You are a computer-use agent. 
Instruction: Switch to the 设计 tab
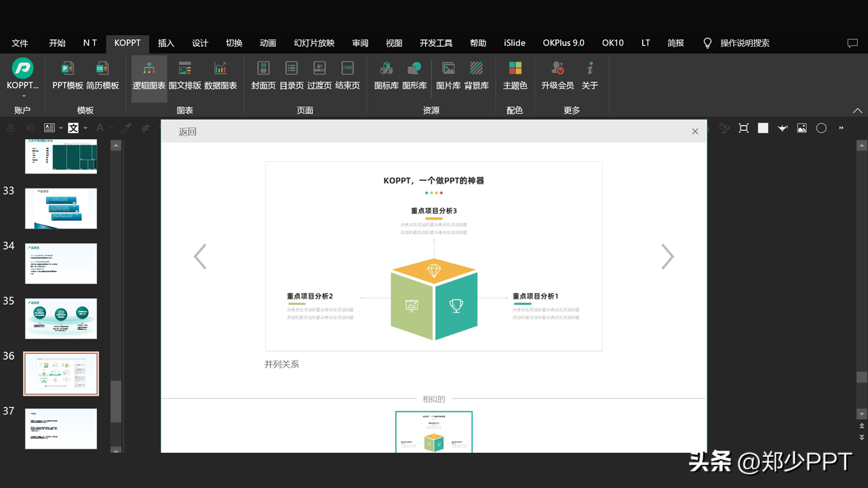point(200,43)
